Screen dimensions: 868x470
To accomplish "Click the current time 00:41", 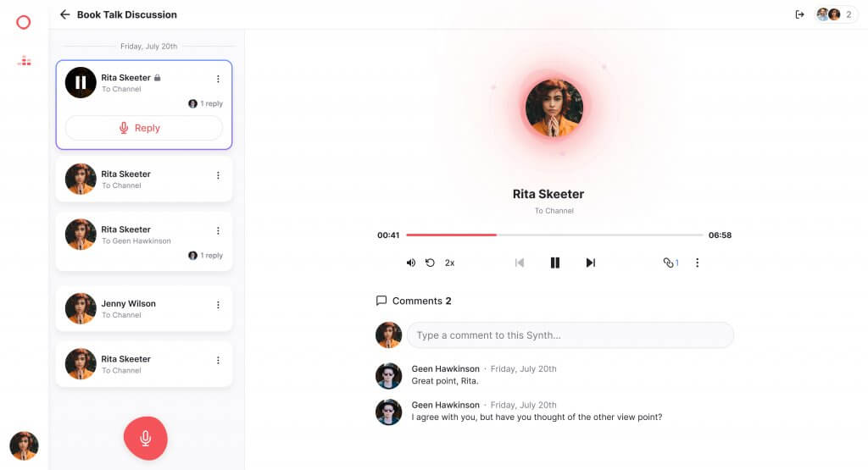I will [388, 235].
